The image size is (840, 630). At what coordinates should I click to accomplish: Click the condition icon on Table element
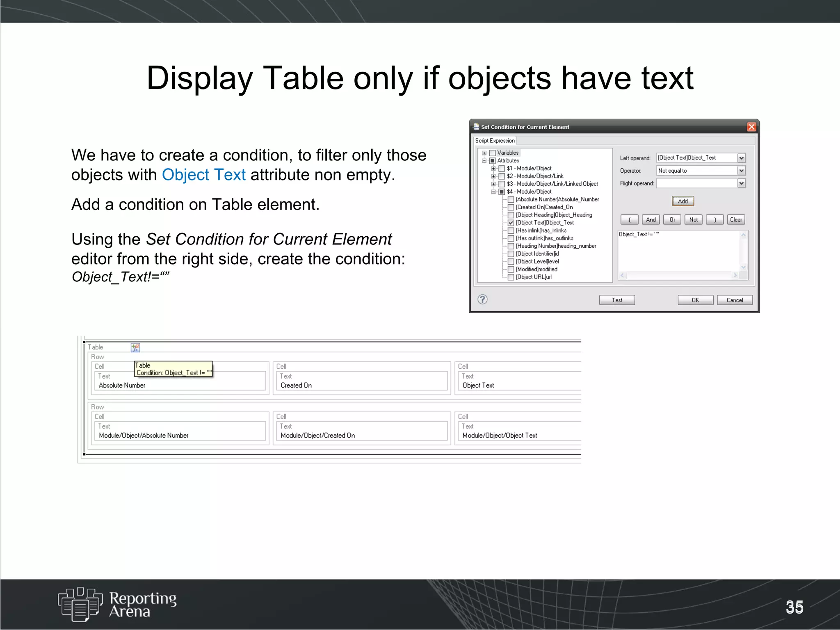pos(135,347)
